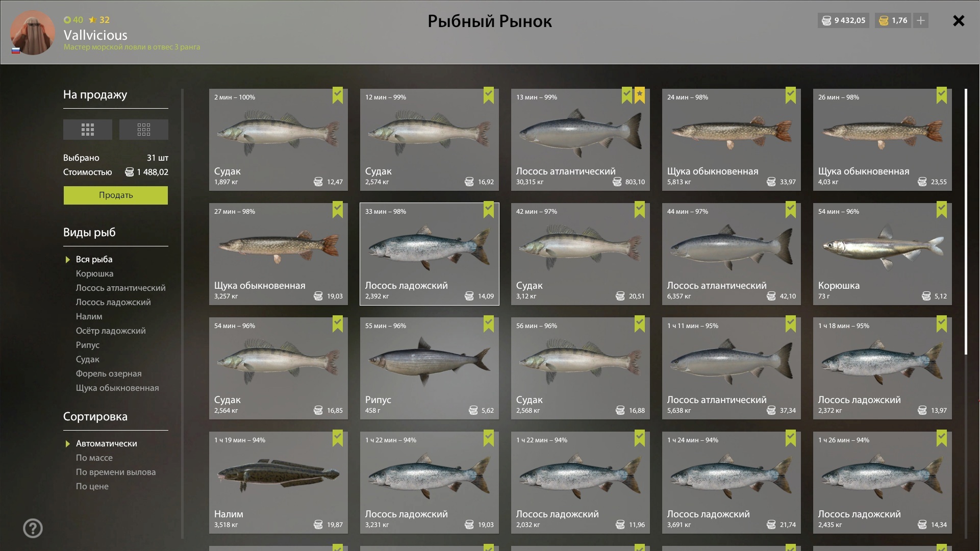Click the fish list vertical scrollbar

point(966,222)
